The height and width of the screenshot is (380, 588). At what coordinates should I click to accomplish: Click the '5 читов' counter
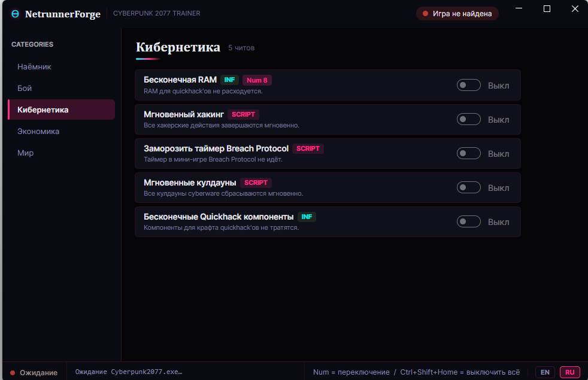(x=241, y=48)
